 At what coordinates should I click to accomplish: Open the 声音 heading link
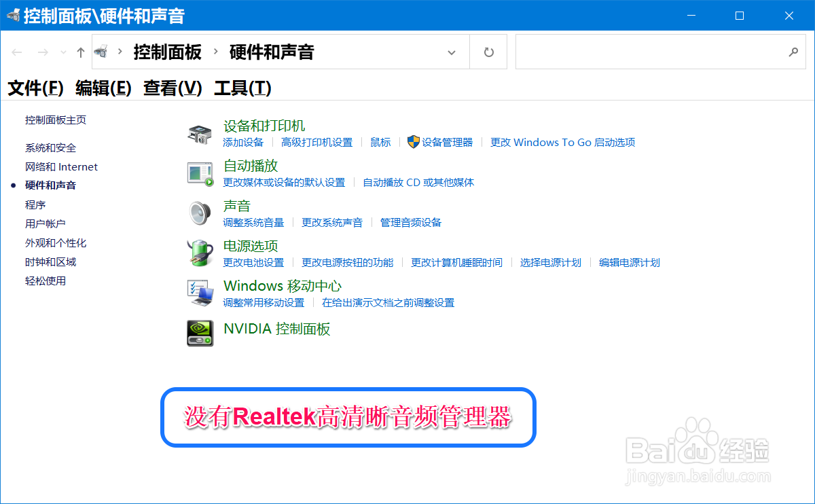tap(237, 206)
